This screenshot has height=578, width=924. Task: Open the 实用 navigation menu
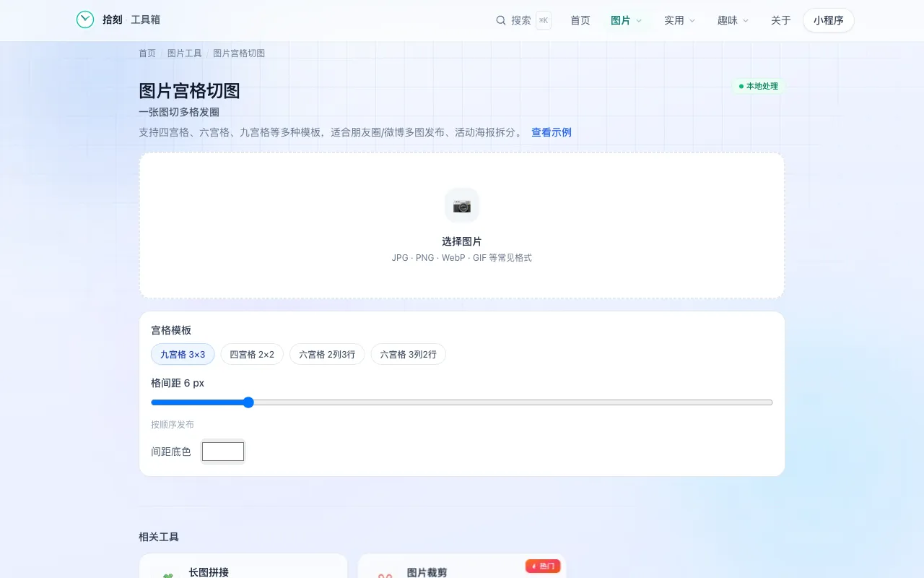coord(680,20)
